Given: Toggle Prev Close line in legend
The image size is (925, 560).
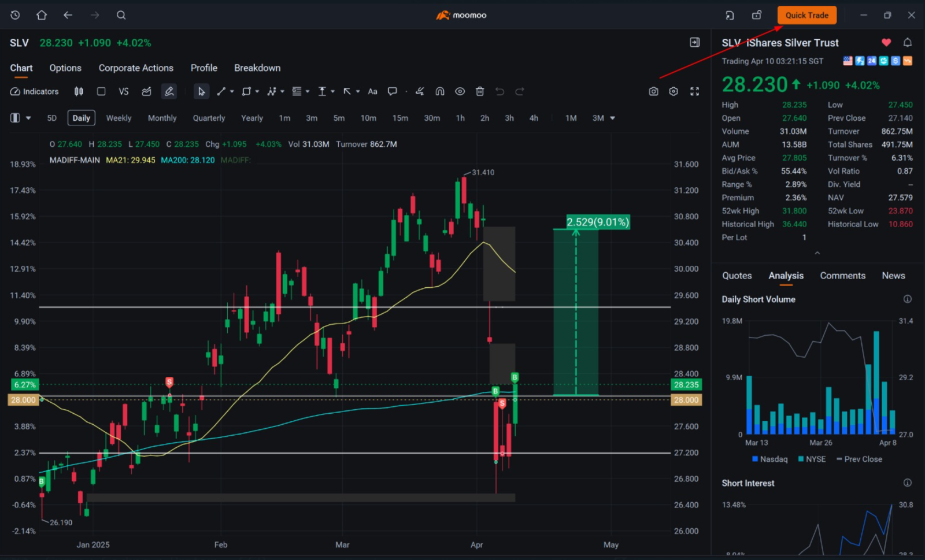Looking at the screenshot, I should tap(859, 459).
